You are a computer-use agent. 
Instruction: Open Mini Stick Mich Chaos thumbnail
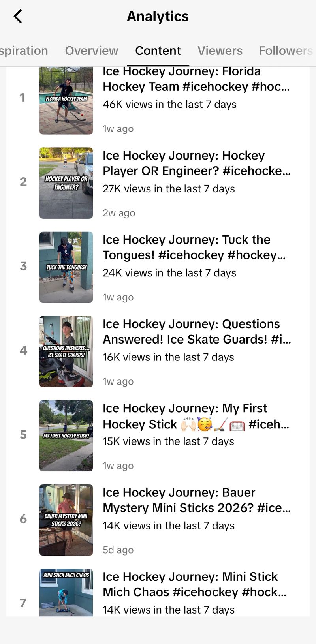66,592
